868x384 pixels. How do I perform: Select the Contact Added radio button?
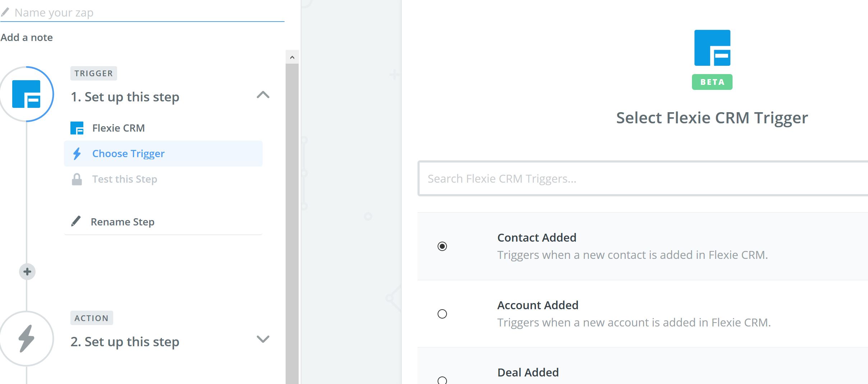point(442,246)
